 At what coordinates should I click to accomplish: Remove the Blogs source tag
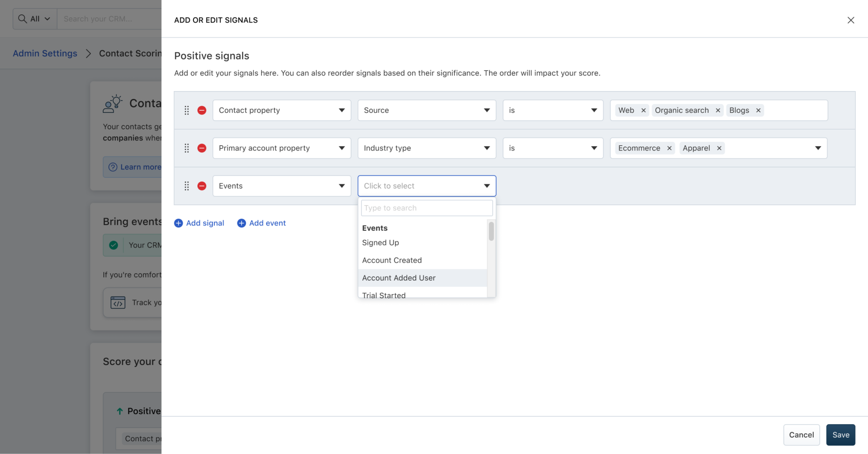[758, 111]
